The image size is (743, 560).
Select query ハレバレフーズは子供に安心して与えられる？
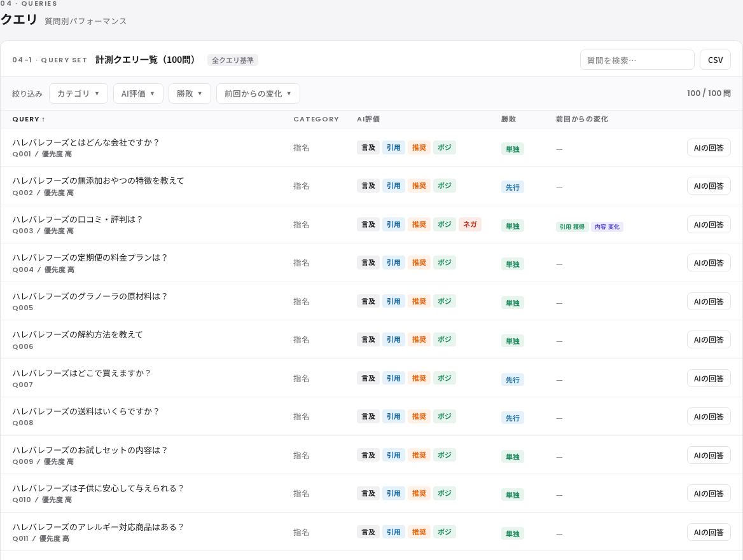(98, 489)
